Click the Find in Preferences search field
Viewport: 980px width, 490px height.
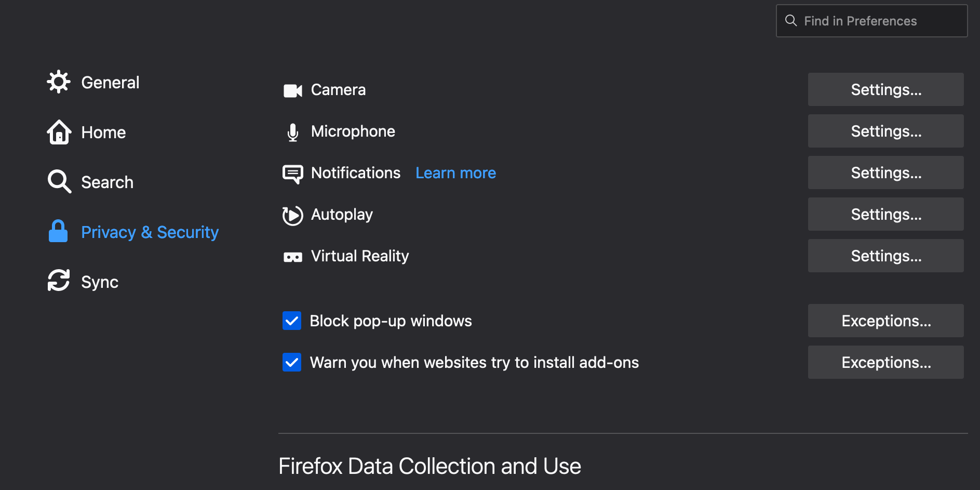point(871,21)
